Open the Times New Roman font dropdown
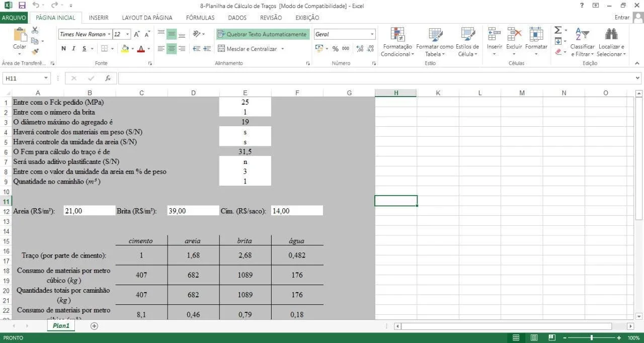 pyautogui.click(x=109, y=34)
